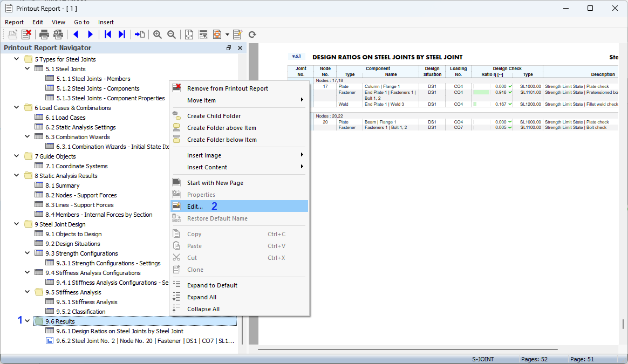The width and height of the screenshot is (628, 364).
Task: Click the fit-page view toolbar icon
Action: (189, 34)
